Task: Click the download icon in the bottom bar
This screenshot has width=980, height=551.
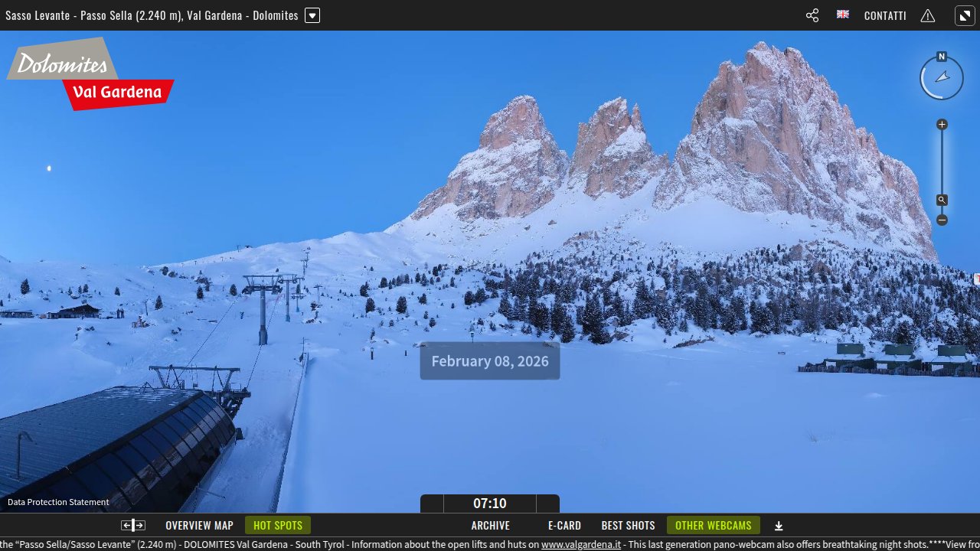Action: [779, 526]
